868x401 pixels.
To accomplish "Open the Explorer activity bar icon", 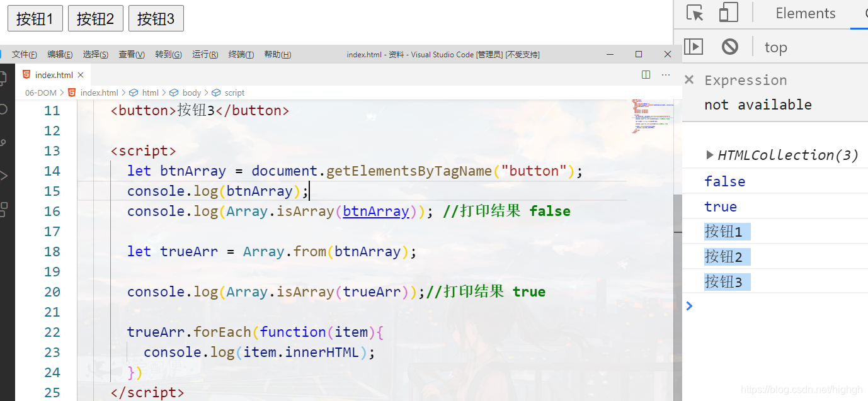I will [3, 78].
